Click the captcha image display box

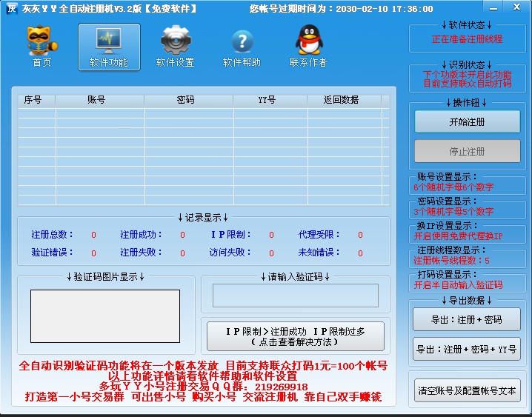(x=105, y=316)
